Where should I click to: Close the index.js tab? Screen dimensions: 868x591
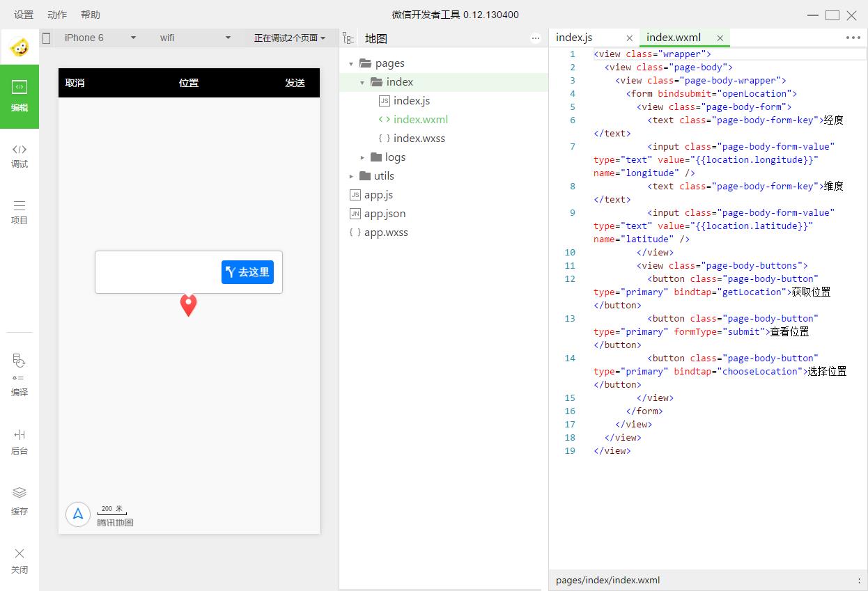[630, 38]
